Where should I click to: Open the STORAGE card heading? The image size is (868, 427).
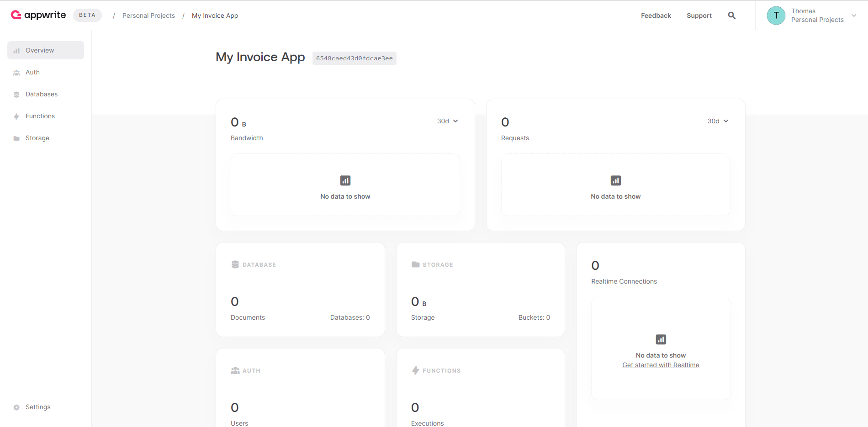(x=438, y=265)
